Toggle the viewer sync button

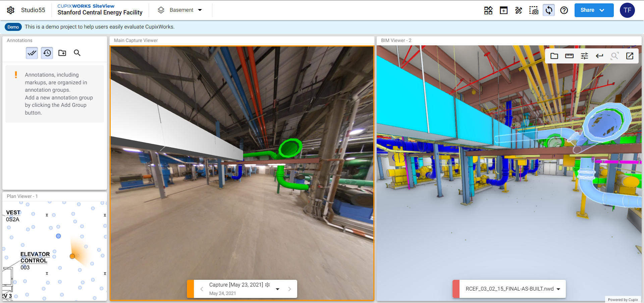tap(549, 10)
